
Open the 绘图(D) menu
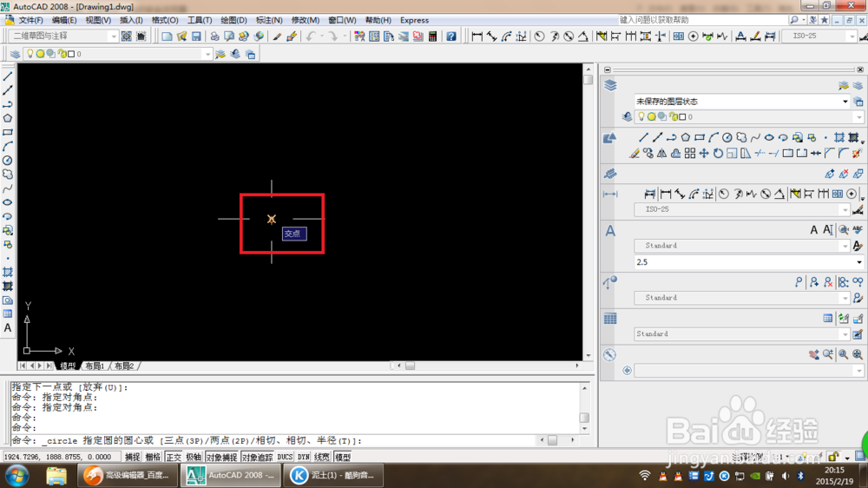(x=233, y=20)
